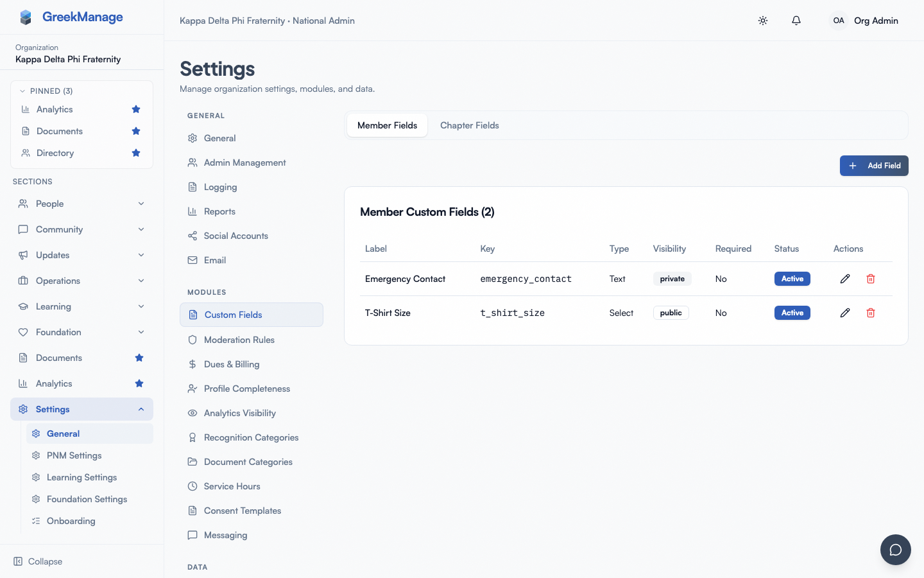Image resolution: width=924 pixels, height=578 pixels.
Task: Open Logging settings
Action: pos(252,187)
